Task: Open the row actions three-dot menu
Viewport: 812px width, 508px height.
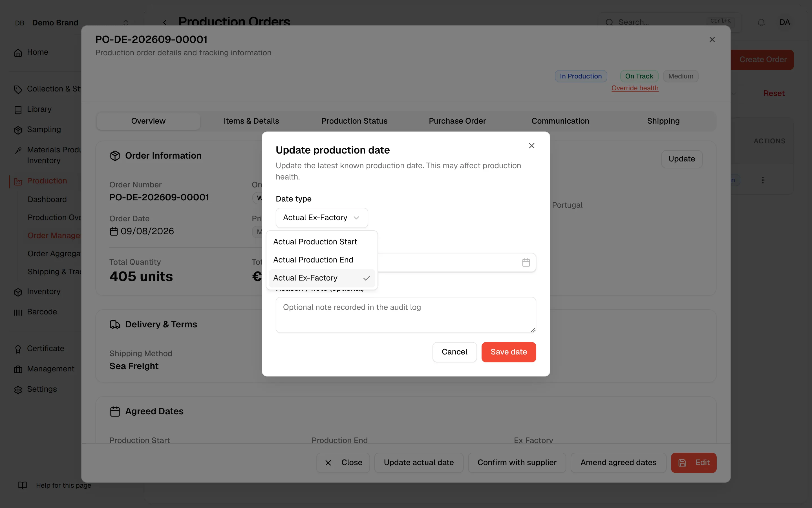Action: coord(763,180)
